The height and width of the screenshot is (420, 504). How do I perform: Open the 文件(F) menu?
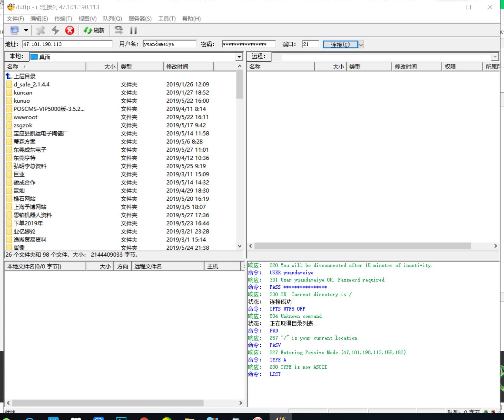tap(15, 18)
